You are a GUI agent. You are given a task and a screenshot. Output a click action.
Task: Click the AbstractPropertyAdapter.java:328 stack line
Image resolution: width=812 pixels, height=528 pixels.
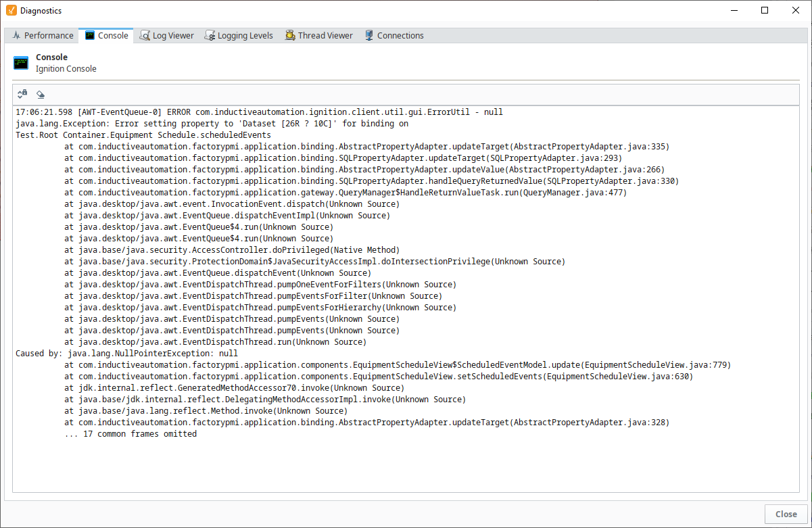pyautogui.click(x=366, y=423)
